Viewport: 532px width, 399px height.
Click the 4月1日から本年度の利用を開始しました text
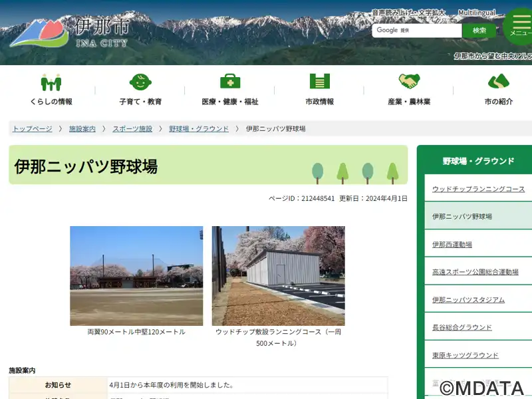coord(172,385)
